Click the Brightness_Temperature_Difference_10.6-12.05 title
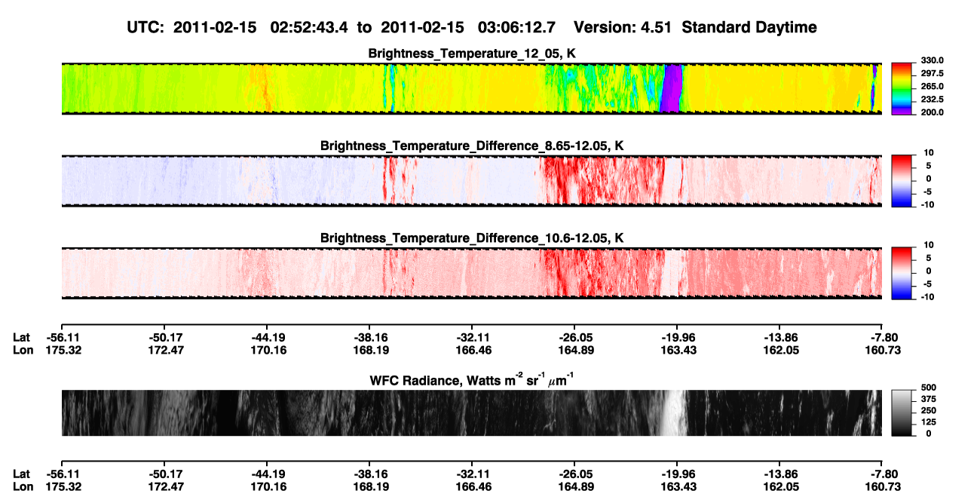This screenshot has height=503, width=980. tap(471, 238)
